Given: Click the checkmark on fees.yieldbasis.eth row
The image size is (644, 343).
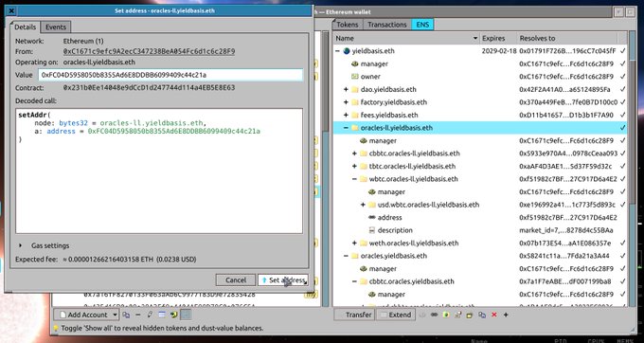Looking at the screenshot, I should point(623,115).
